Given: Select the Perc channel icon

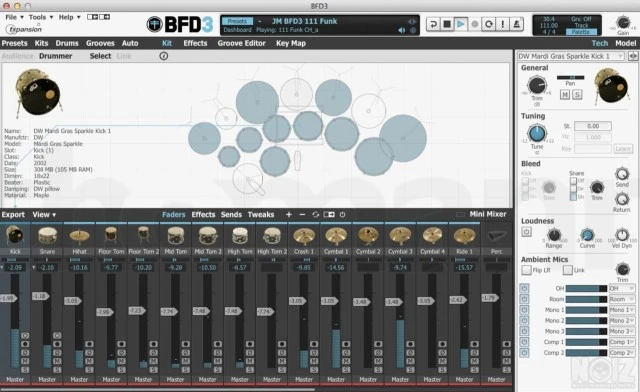Looking at the screenshot, I should click(x=497, y=236).
